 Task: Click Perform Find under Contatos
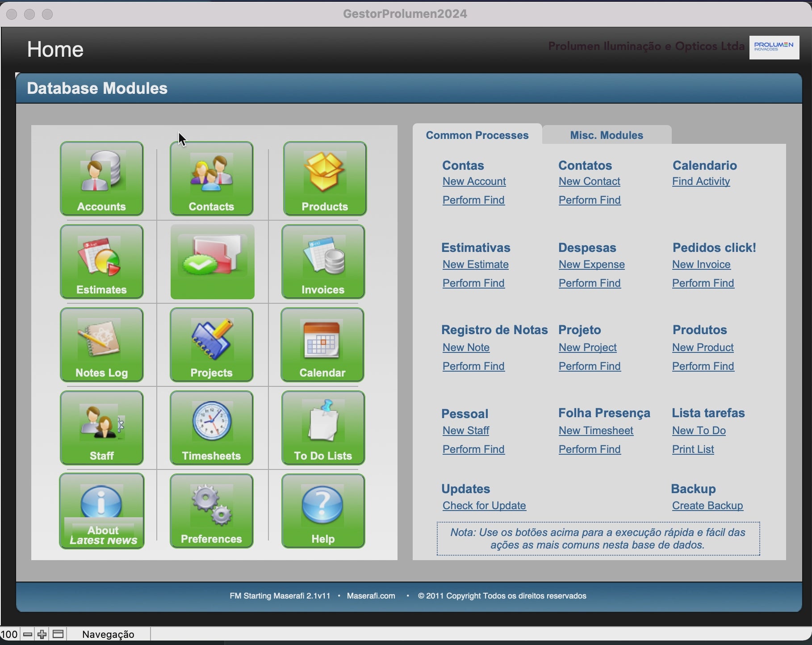click(590, 200)
